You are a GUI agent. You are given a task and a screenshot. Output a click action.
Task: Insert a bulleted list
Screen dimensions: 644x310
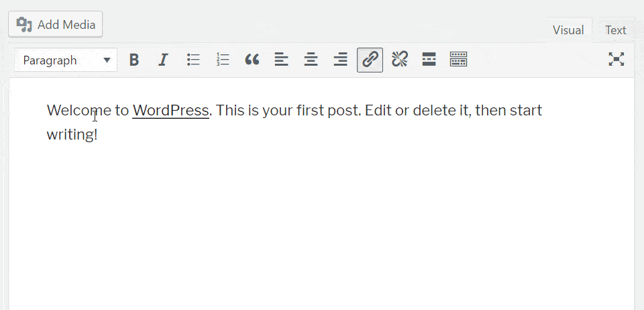(193, 60)
